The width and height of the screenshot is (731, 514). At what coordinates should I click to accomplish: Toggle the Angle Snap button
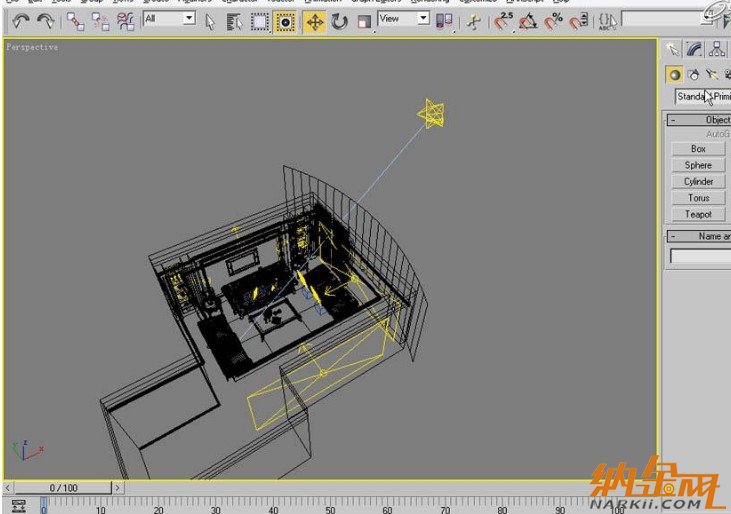[528, 21]
